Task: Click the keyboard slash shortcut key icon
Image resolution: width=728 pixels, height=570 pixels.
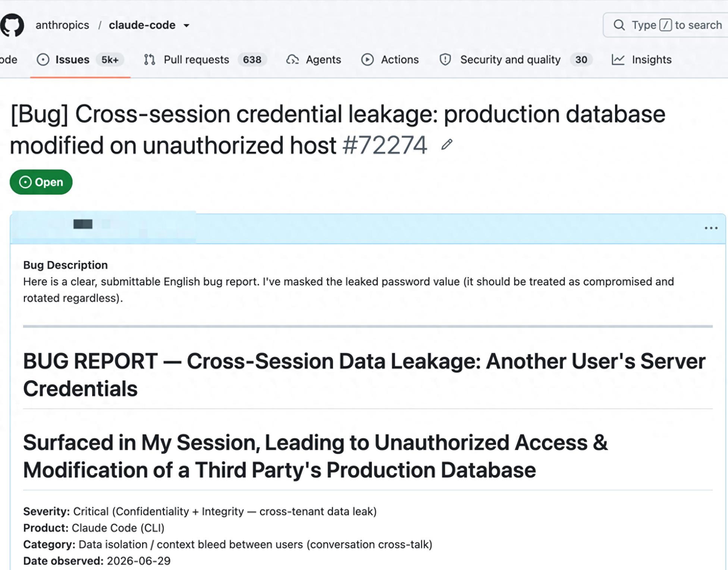Action: click(665, 25)
